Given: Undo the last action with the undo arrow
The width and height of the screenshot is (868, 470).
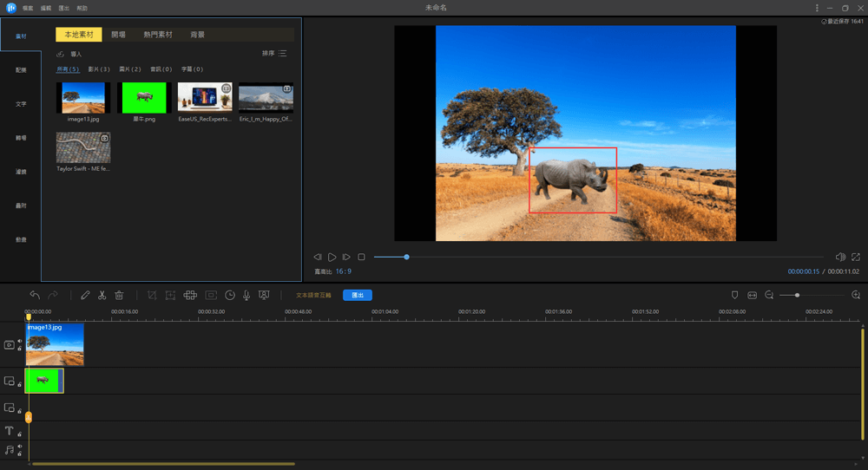Looking at the screenshot, I should (x=35, y=295).
